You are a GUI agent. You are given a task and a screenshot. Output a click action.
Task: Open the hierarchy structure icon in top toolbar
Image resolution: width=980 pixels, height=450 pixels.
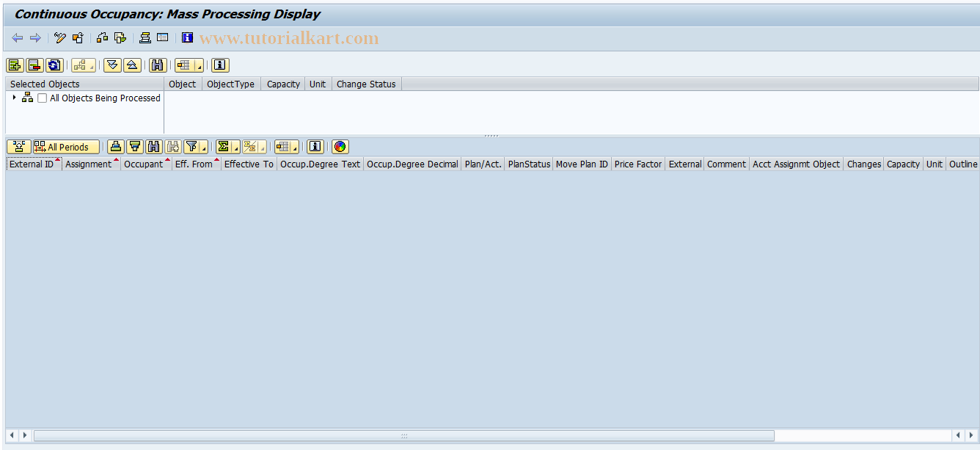pos(103,38)
